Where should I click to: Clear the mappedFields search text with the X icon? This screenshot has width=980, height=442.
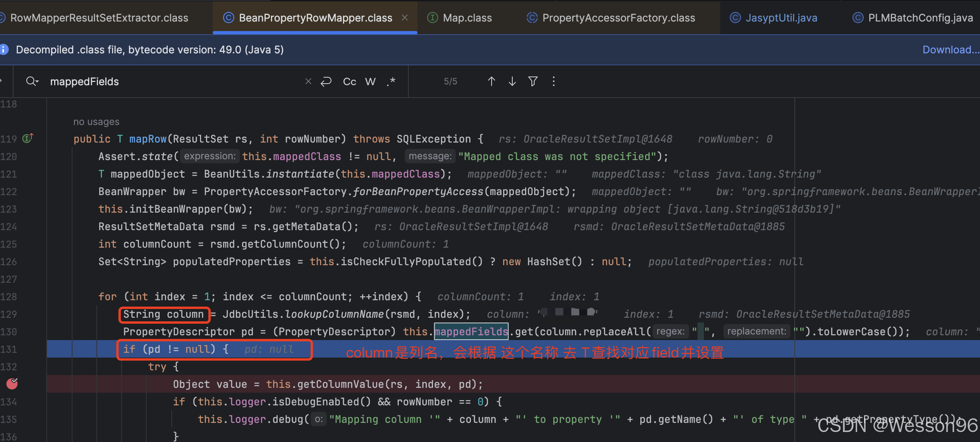click(x=308, y=81)
